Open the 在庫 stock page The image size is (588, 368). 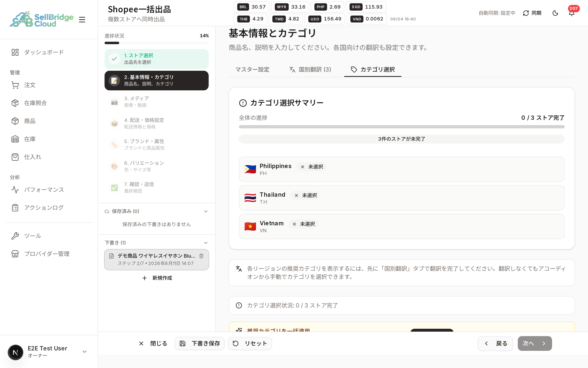pyautogui.click(x=49, y=139)
